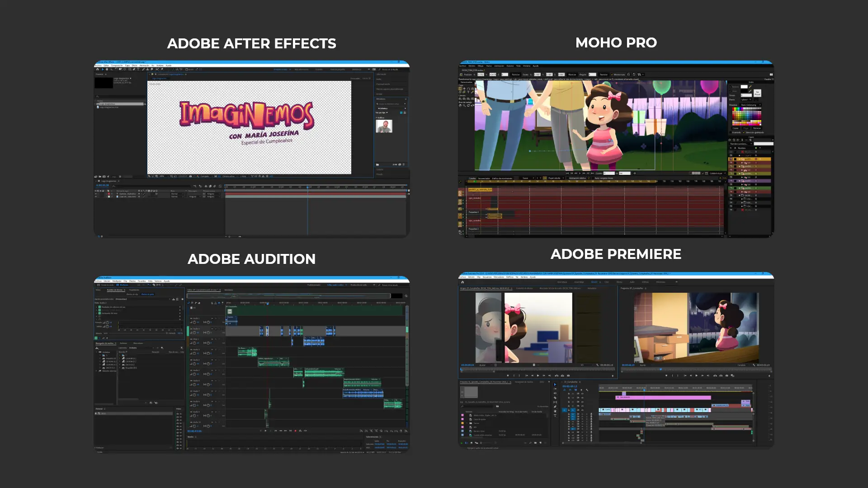The width and height of the screenshot is (868, 488).
Task: Click the white fill color swatch in Moho Style
Action: [744, 87]
